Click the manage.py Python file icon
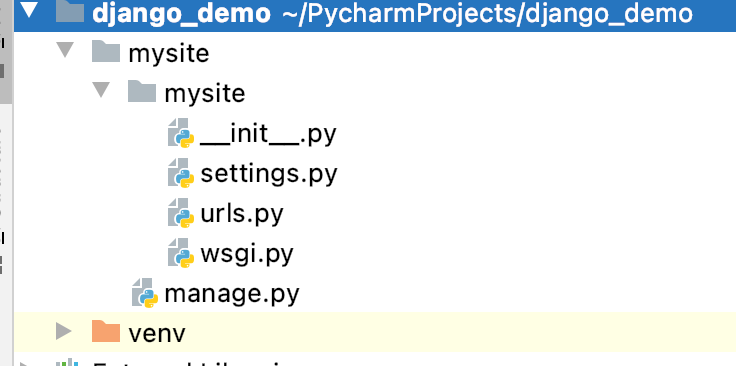The width and height of the screenshot is (736, 366). coord(145,293)
